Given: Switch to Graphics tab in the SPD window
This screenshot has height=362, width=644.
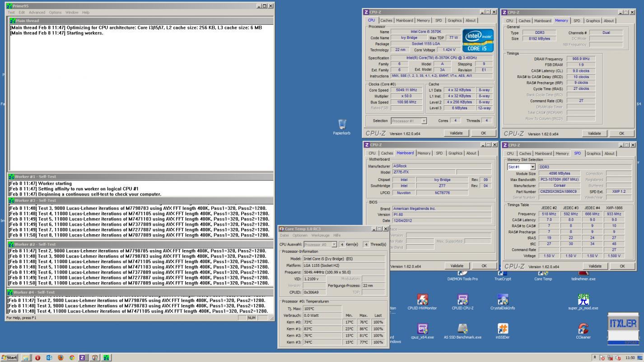Looking at the screenshot, I should [x=593, y=153].
